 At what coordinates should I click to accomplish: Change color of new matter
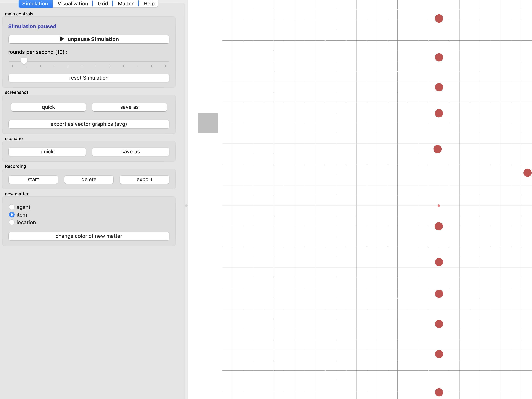coord(89,236)
